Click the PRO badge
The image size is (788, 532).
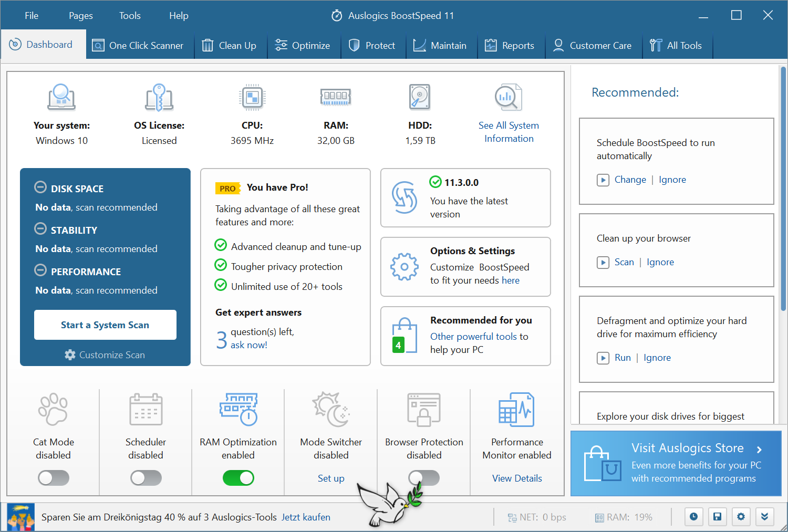pyautogui.click(x=228, y=188)
